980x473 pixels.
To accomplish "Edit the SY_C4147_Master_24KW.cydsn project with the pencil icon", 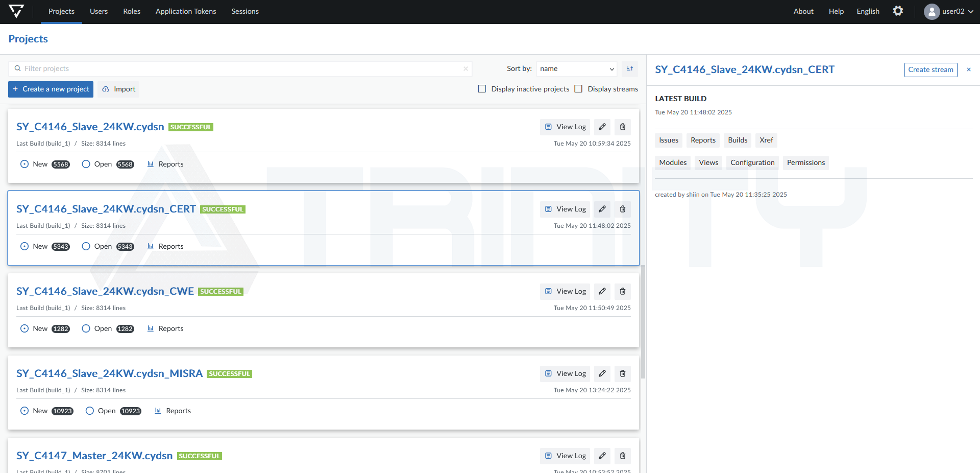I will tap(602, 456).
